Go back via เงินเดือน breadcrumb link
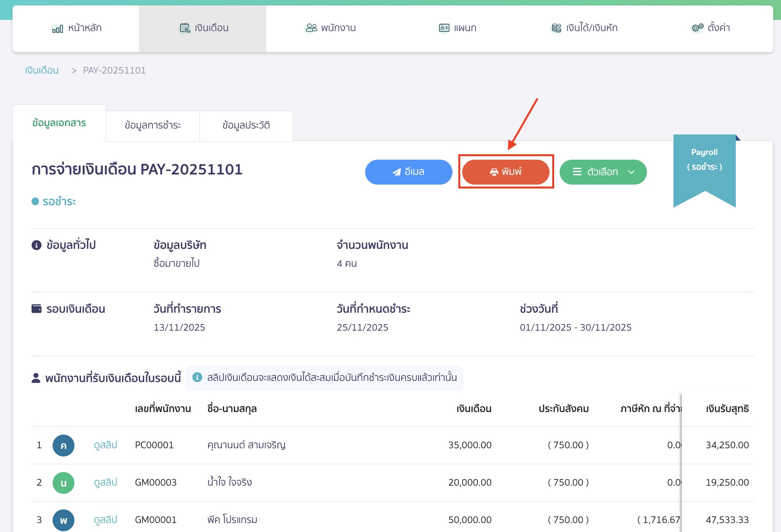The height and width of the screenshot is (532, 781). (x=42, y=70)
